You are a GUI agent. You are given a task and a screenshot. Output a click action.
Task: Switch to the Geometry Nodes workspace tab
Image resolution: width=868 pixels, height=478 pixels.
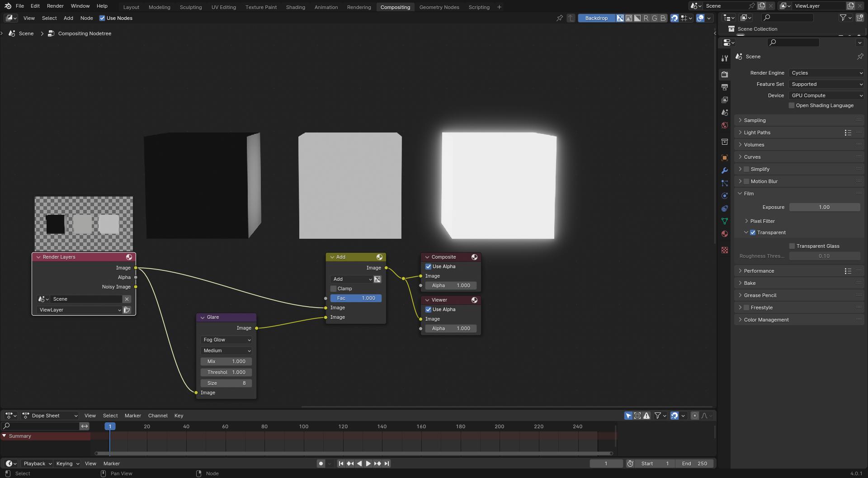point(439,7)
